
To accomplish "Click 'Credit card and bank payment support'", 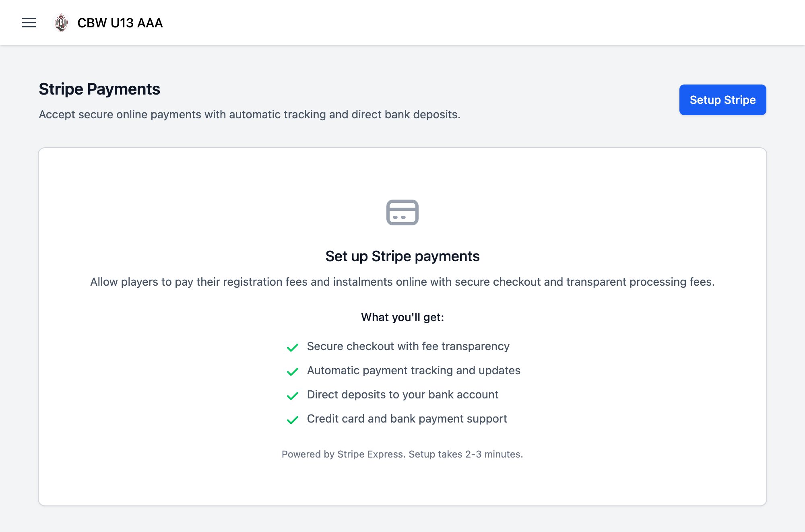I will click(407, 419).
